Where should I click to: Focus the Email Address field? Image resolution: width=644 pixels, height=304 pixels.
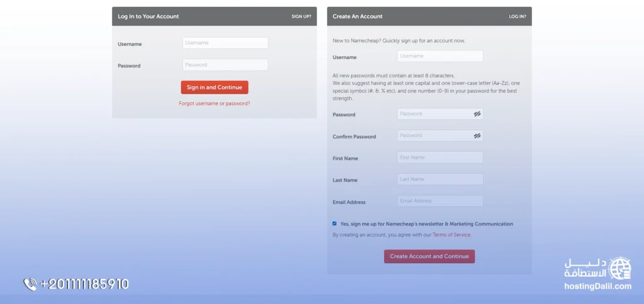tap(440, 201)
